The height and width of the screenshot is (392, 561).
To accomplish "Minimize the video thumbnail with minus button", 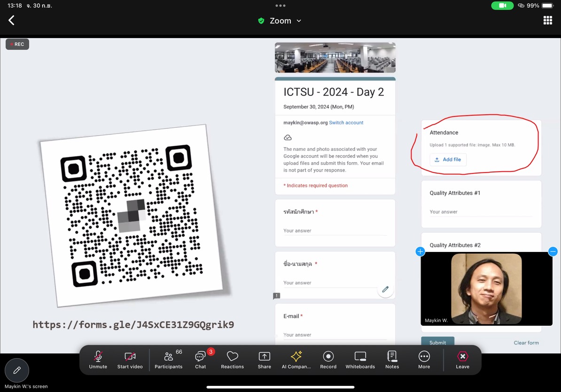I will click(553, 252).
